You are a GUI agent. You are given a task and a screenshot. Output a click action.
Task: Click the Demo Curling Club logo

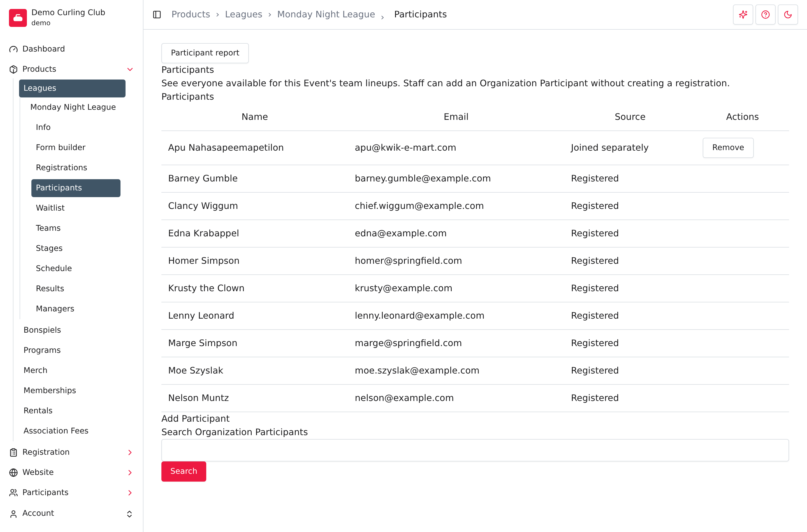click(18, 18)
